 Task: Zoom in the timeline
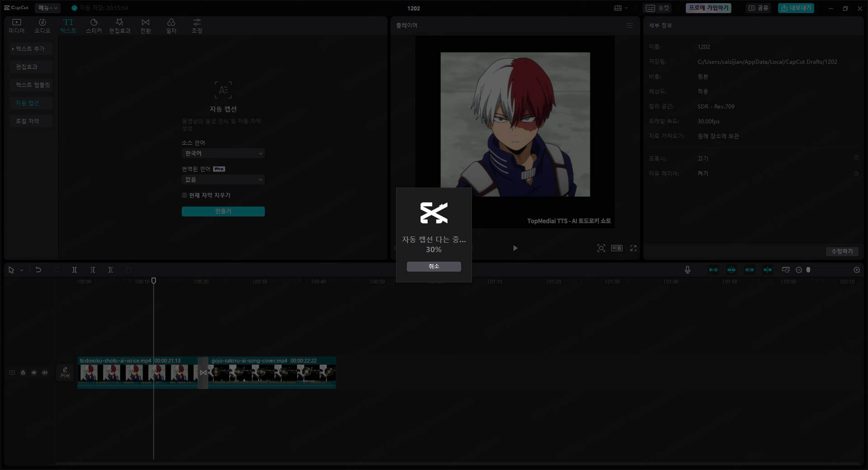tap(857, 270)
